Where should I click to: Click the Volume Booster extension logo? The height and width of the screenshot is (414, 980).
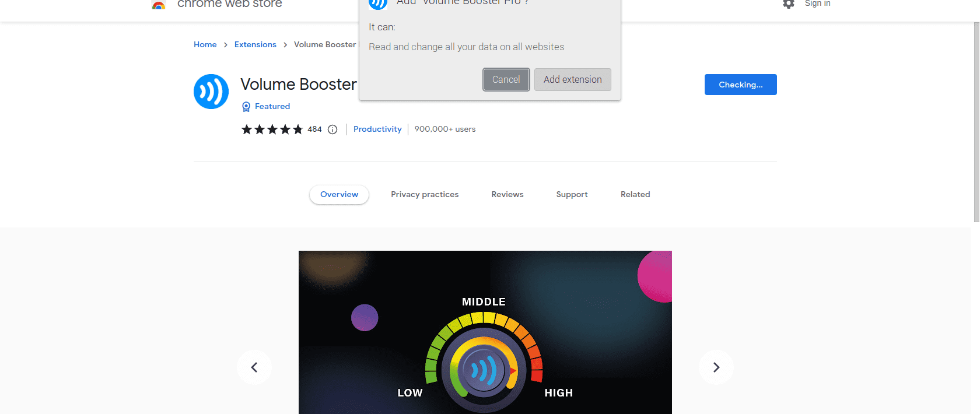(x=211, y=92)
